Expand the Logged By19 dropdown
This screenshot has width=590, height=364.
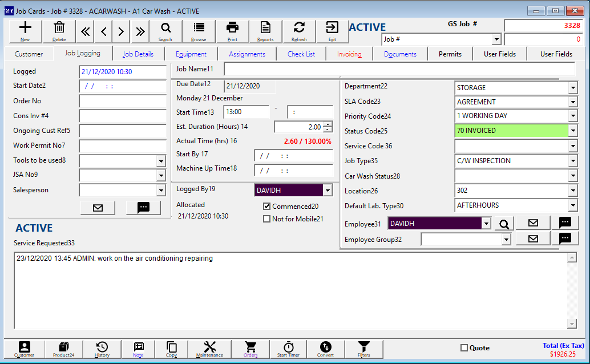click(327, 191)
